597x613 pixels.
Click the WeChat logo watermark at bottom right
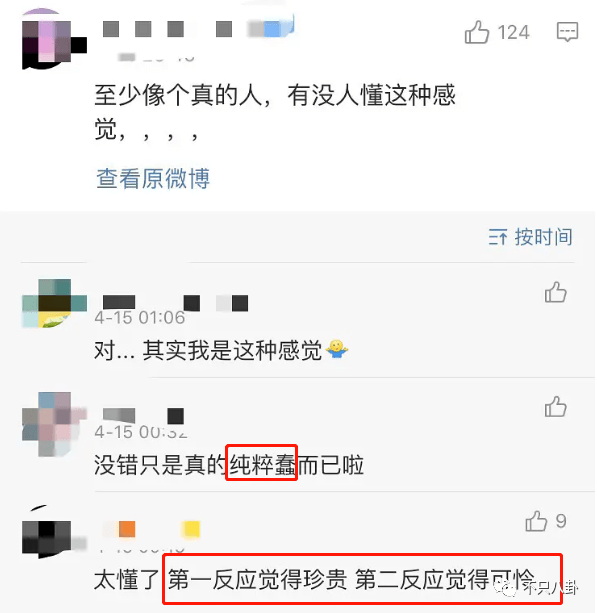pyautogui.click(x=507, y=588)
